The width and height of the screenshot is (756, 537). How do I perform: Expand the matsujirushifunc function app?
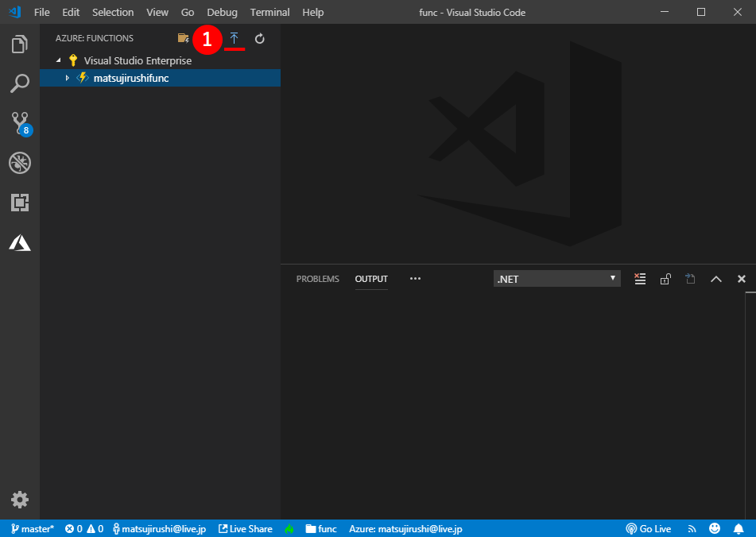pyautogui.click(x=67, y=78)
